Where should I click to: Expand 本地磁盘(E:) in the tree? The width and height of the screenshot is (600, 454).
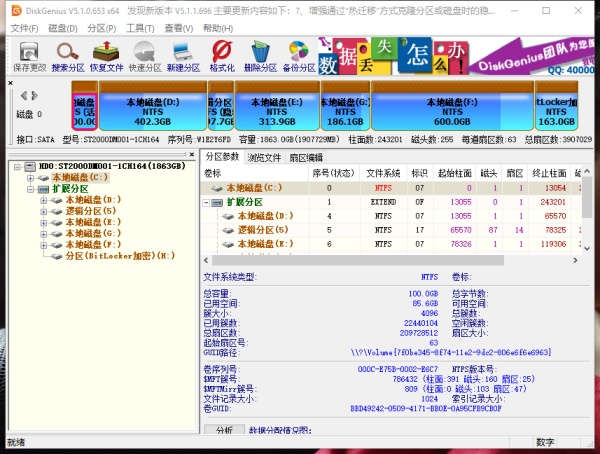(43, 223)
